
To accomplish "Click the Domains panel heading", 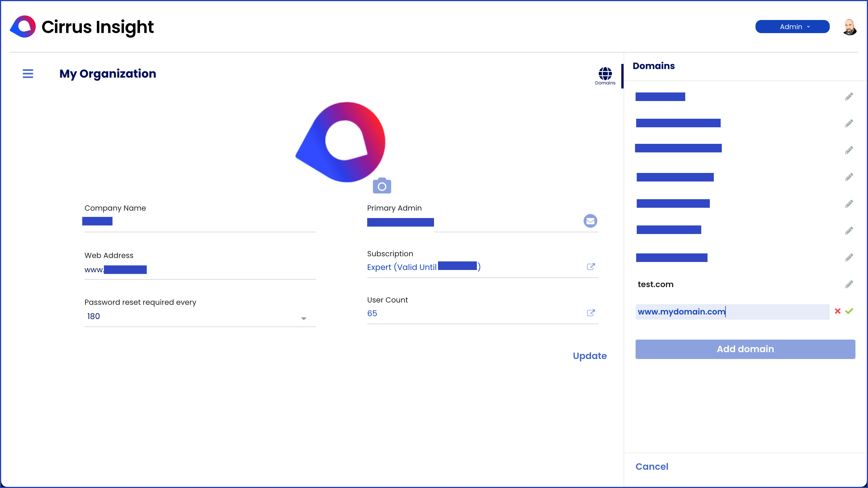I will [653, 66].
